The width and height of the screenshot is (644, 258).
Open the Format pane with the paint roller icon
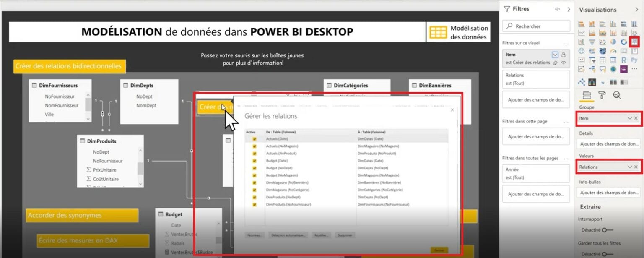[x=602, y=95]
